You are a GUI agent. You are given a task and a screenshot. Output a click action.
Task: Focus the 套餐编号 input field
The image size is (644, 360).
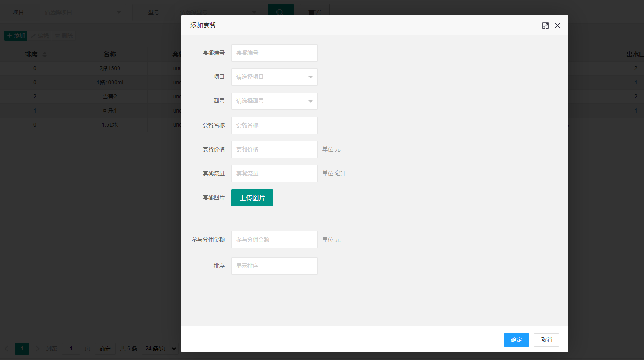(275, 53)
